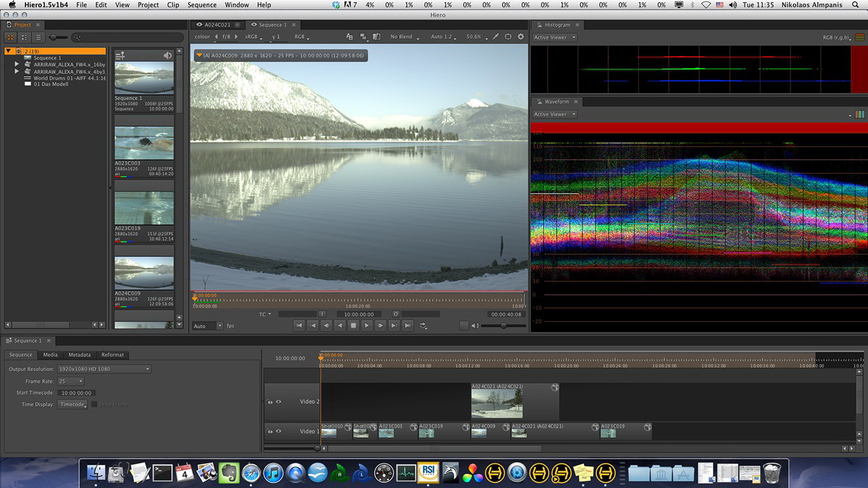
Task: Expand the Frame Rate dropdown showing 25
Action: [x=70, y=381]
